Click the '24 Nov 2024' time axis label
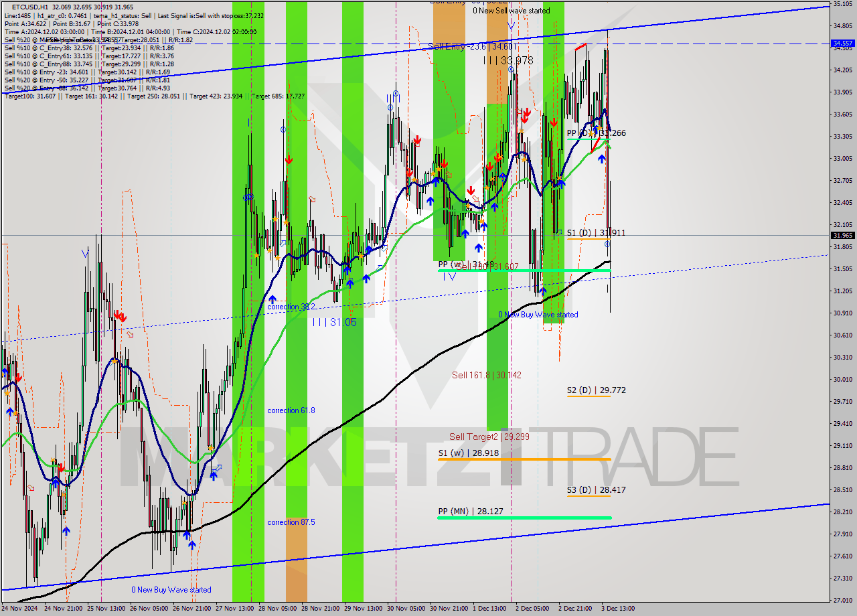This screenshot has width=857, height=616. (20, 609)
